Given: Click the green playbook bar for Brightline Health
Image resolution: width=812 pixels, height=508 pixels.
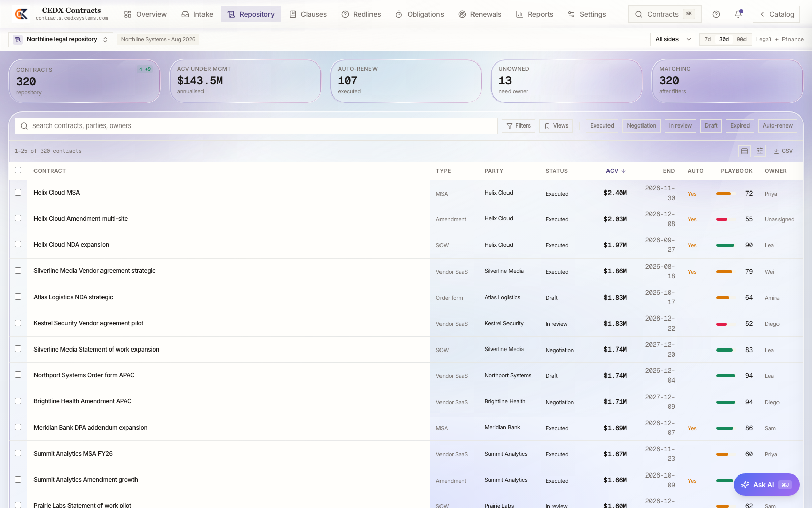Looking at the screenshot, I should tap(725, 402).
